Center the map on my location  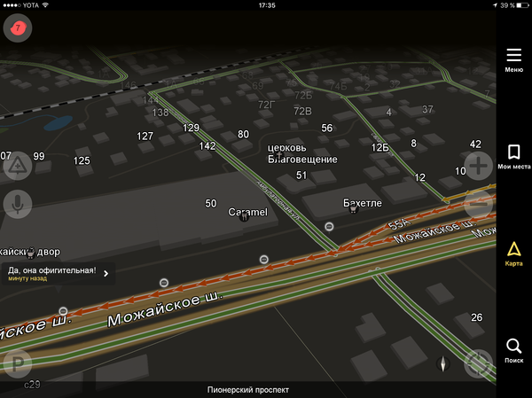click(x=479, y=363)
